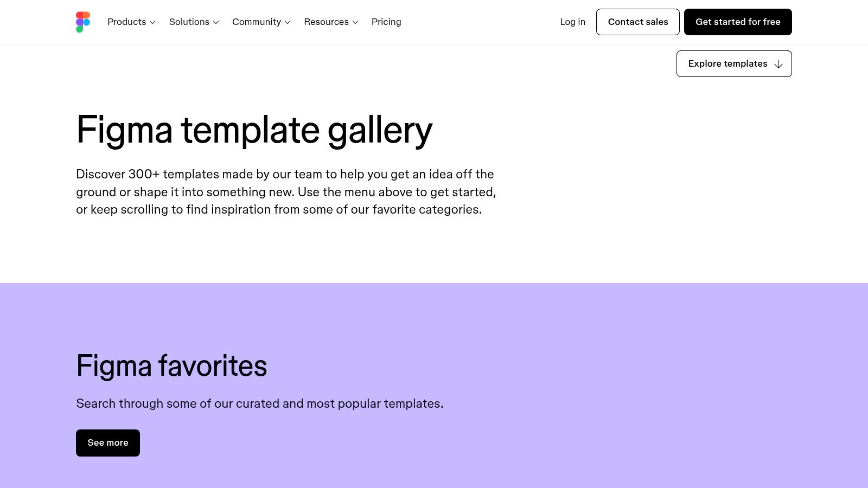Viewport: 868px width, 488px height.
Task: Click the Figma favorites heading
Action: [171, 366]
